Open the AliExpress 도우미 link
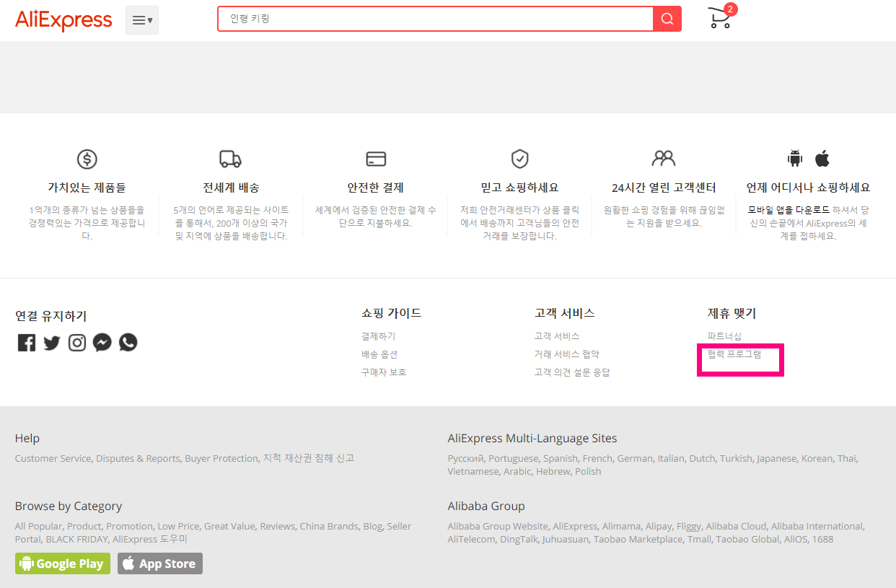 150,539
